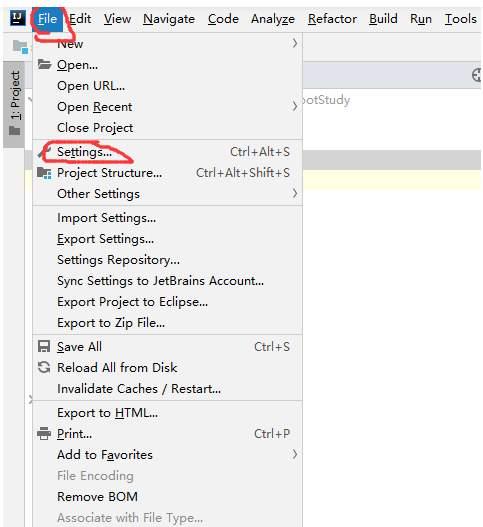The height and width of the screenshot is (527, 483).
Task: Click the Reload All from Disk icon
Action: point(44,367)
